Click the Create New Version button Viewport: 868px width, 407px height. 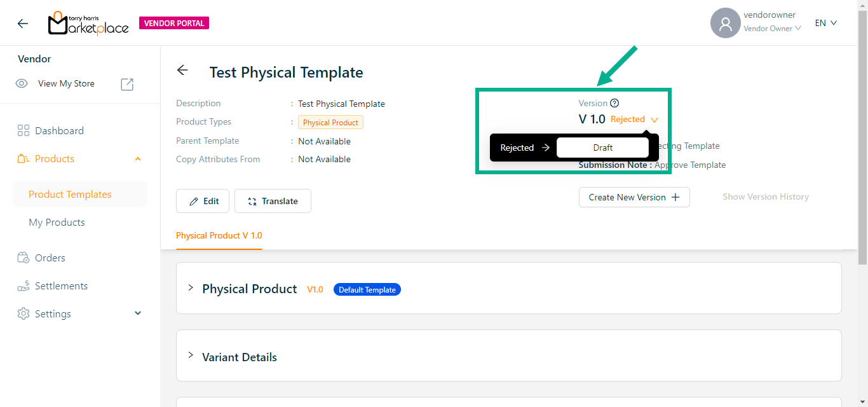pos(634,197)
